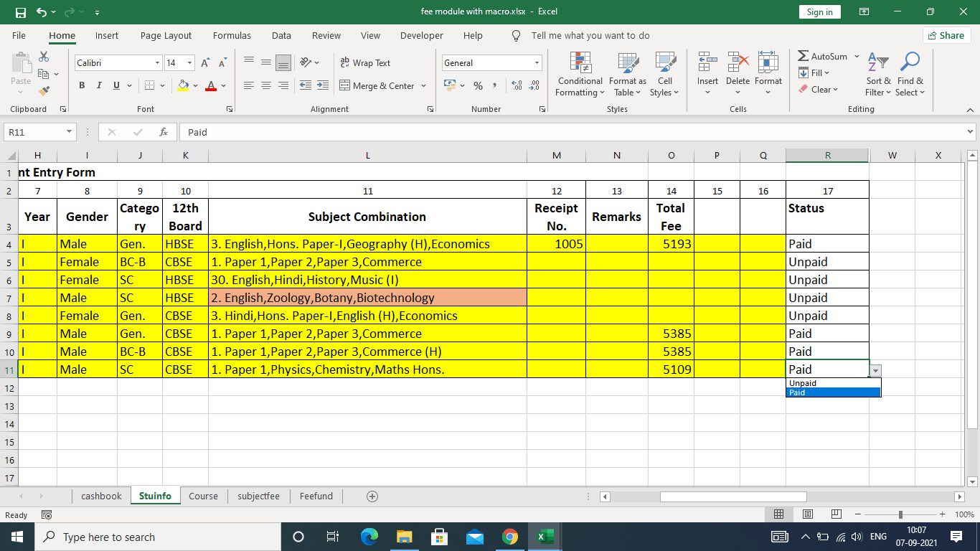Click the Insert cells icon
This screenshot has height=551, width=980.
pyautogui.click(x=707, y=62)
